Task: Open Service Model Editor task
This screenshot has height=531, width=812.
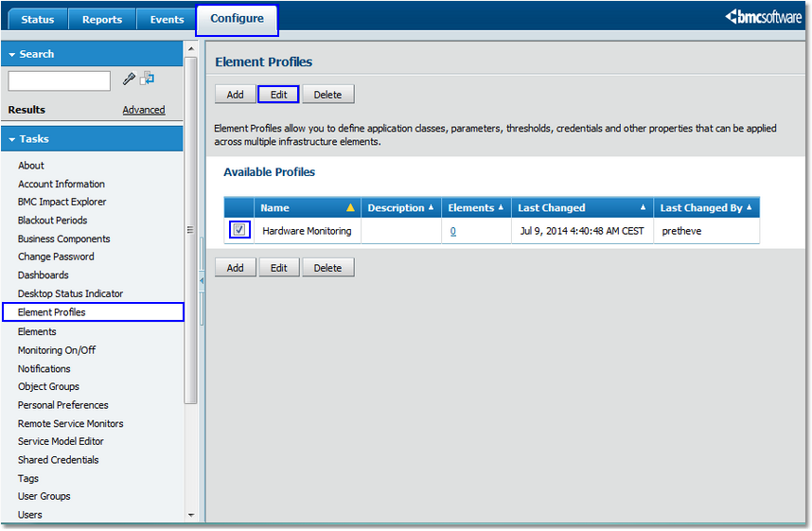Action: (61, 441)
